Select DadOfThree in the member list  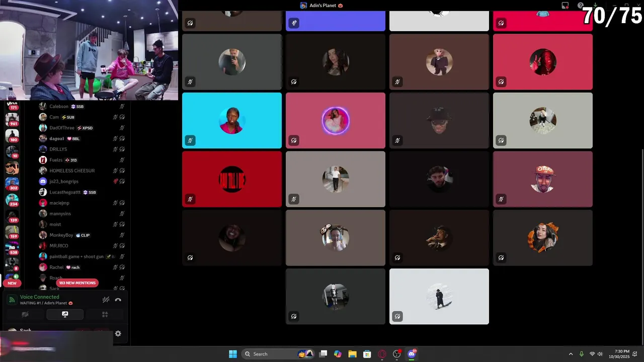tap(82, 128)
